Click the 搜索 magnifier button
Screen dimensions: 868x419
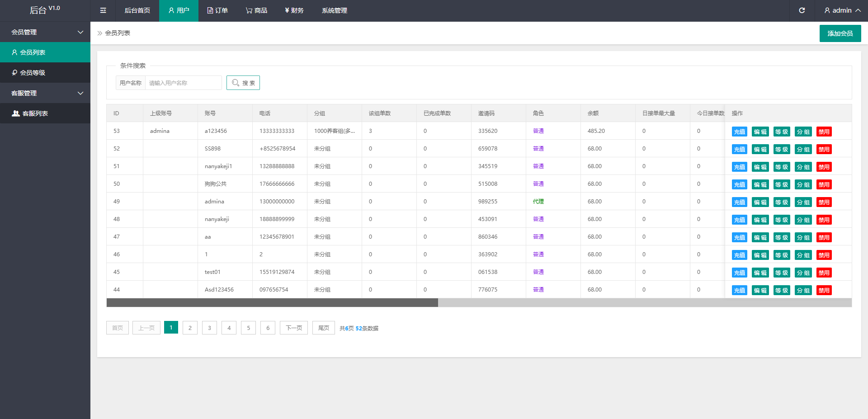coord(243,83)
